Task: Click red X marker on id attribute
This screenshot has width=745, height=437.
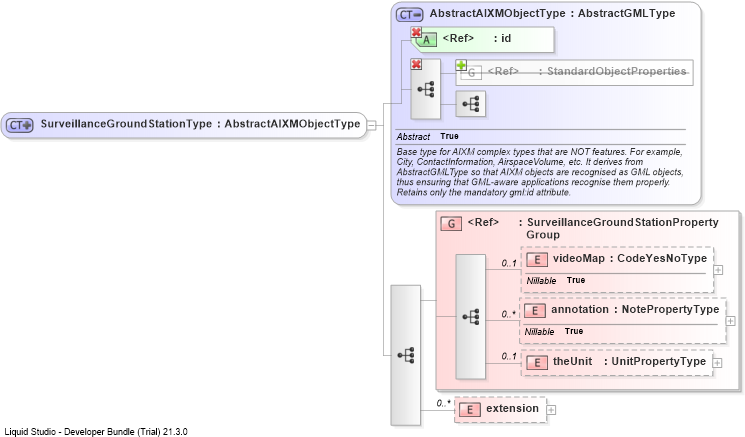Action: click(416, 32)
